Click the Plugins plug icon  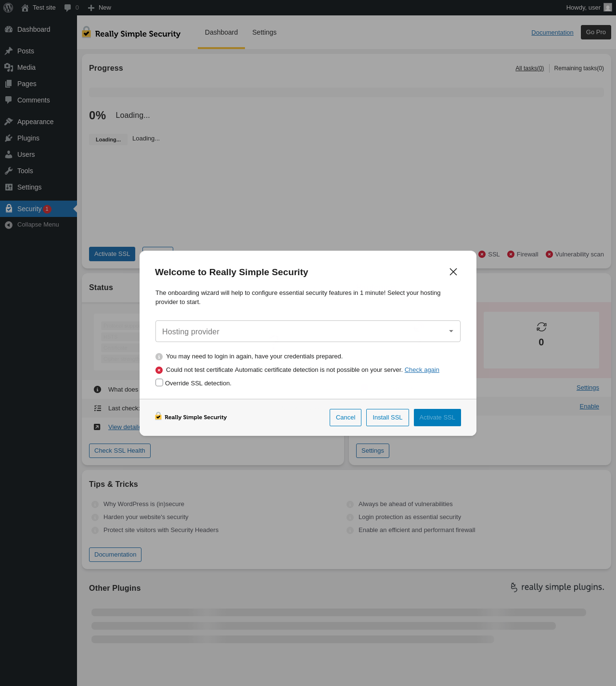[x=9, y=138]
